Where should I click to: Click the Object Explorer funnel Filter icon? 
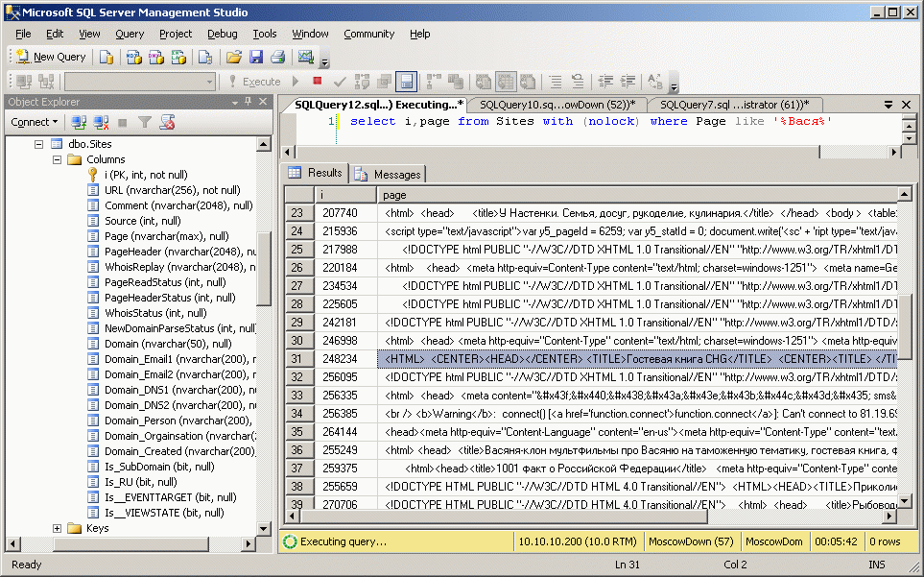[145, 123]
